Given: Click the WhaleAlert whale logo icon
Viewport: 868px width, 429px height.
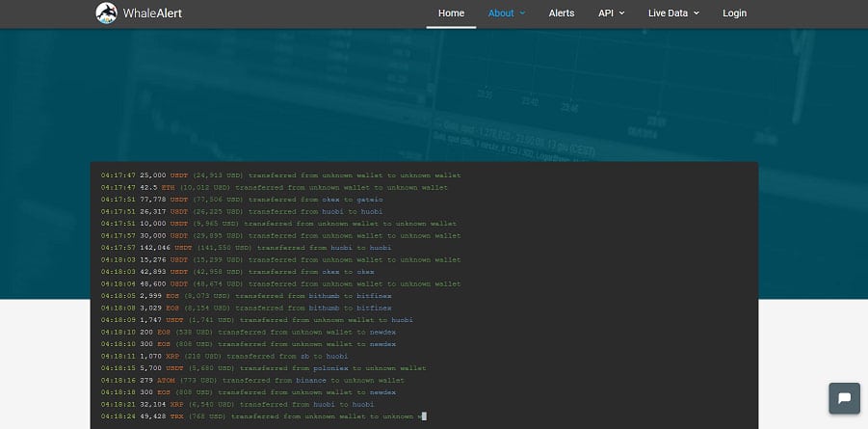Looking at the screenshot, I should coord(107,13).
